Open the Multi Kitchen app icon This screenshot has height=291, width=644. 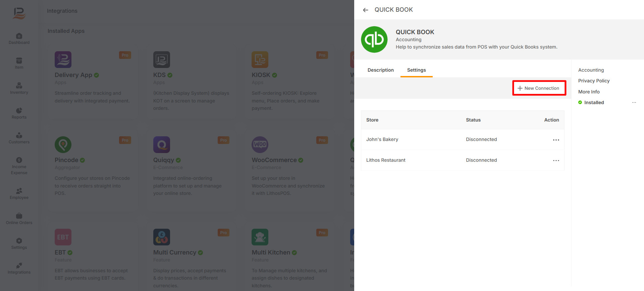[x=260, y=237]
